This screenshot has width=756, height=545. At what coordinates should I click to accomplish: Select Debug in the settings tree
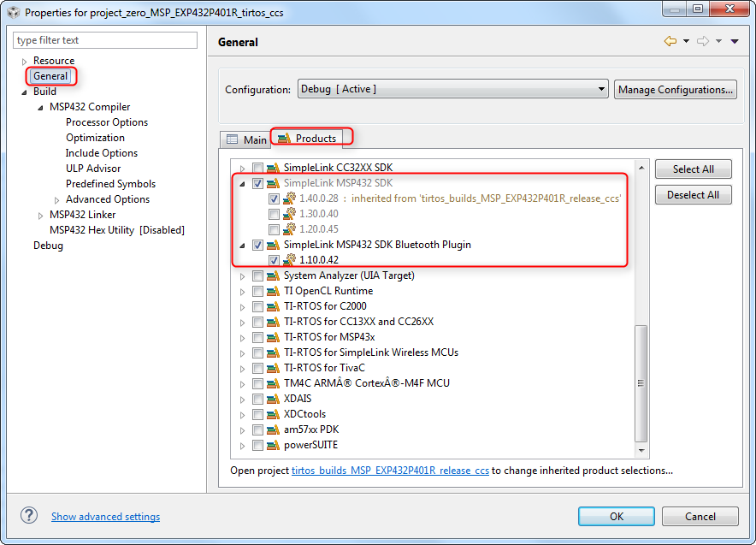48,246
